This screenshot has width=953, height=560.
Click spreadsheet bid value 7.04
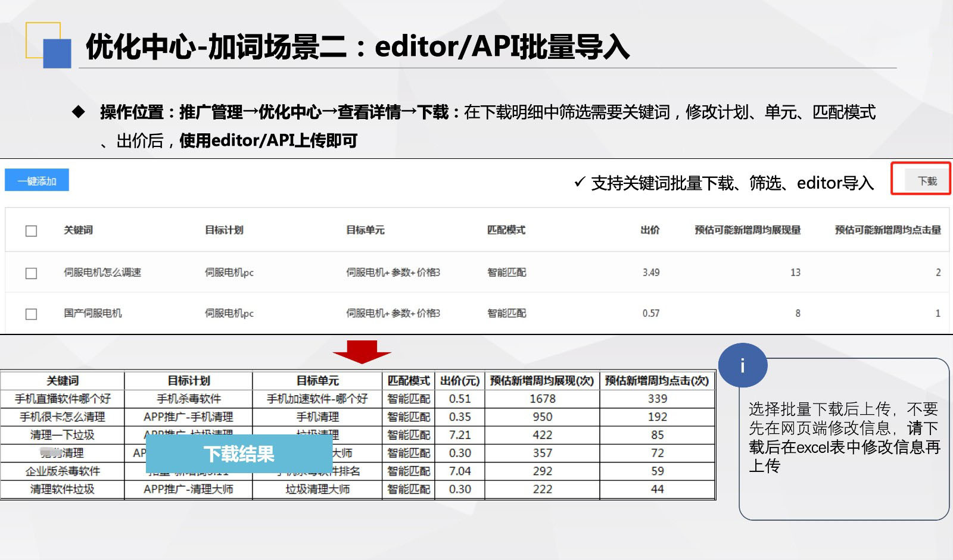coord(460,471)
